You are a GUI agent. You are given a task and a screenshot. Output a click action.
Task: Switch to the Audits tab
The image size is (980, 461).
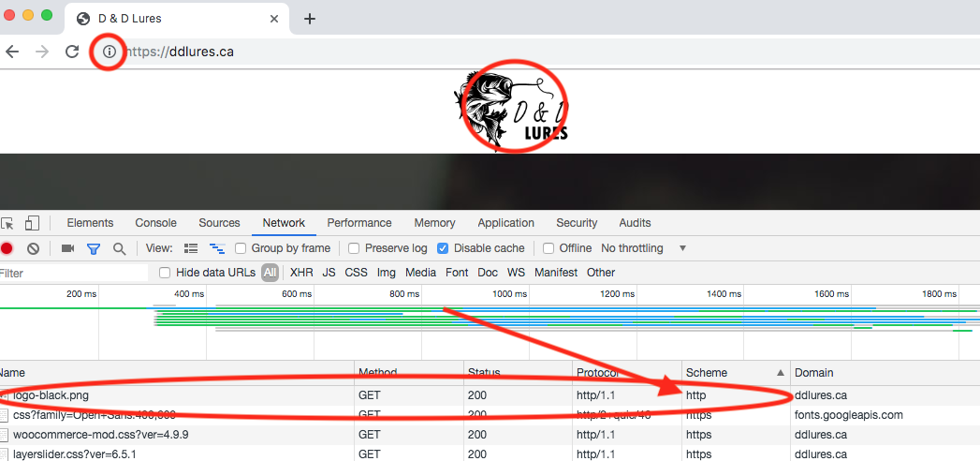click(635, 223)
